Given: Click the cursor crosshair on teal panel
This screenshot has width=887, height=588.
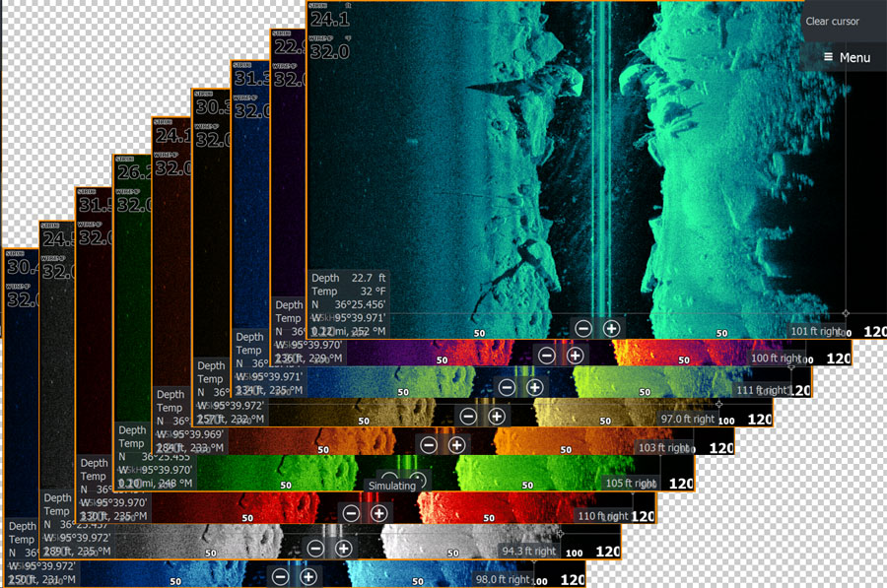Looking at the screenshot, I should tap(846, 312).
